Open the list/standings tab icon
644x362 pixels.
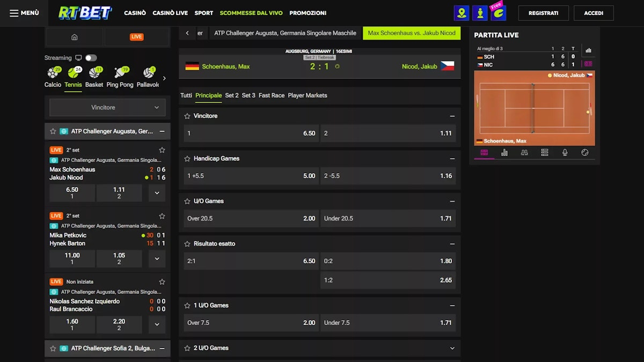pyautogui.click(x=545, y=152)
